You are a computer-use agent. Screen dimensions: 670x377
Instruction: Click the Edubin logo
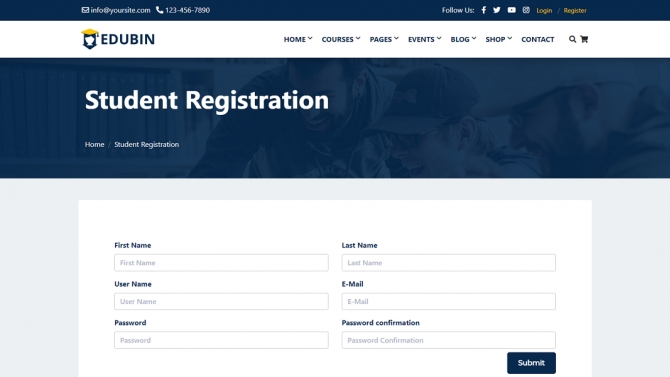(x=118, y=39)
